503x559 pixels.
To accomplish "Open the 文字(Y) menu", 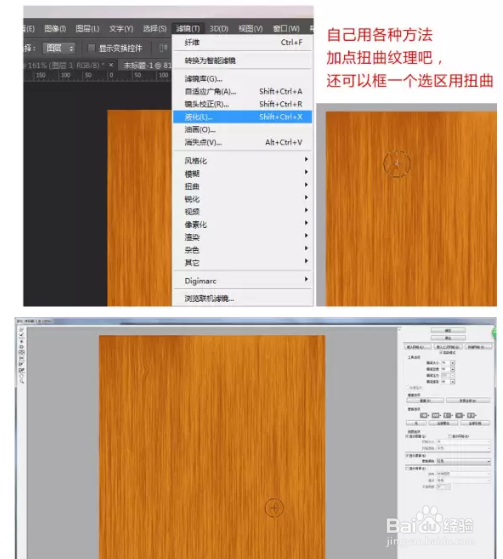I will click(121, 29).
